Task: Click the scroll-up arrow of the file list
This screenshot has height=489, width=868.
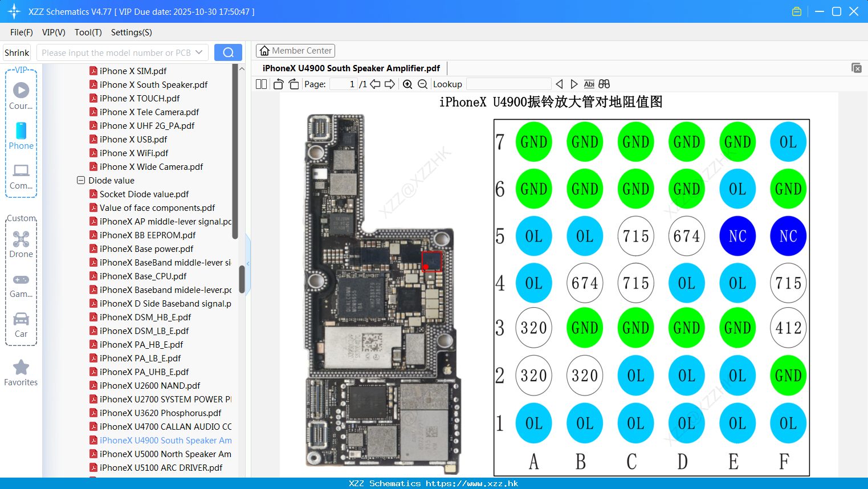Action: pos(242,68)
